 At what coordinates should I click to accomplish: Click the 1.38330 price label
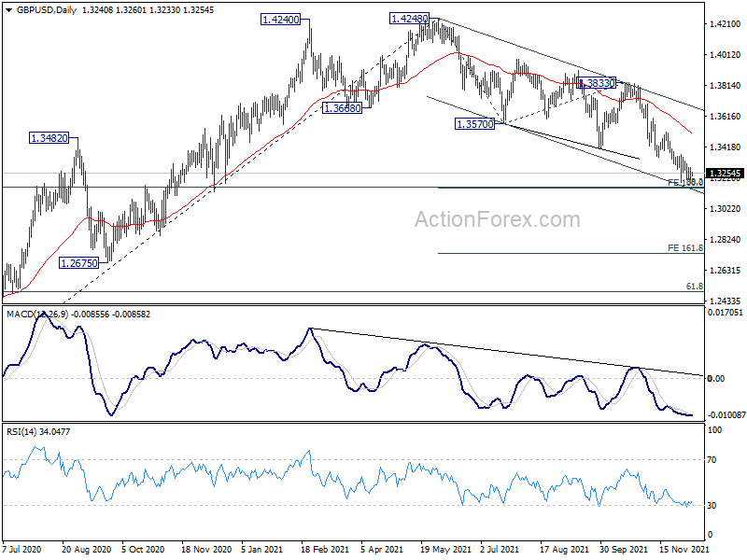597,83
